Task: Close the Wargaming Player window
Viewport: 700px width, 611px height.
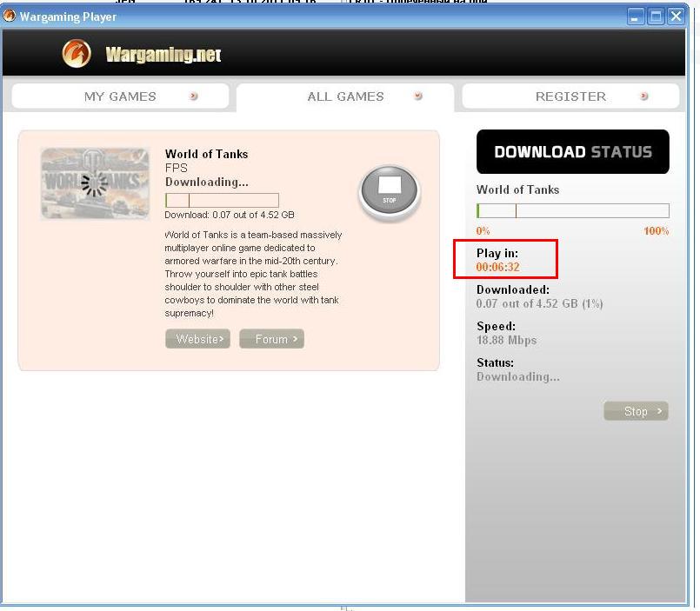Action: (x=677, y=17)
